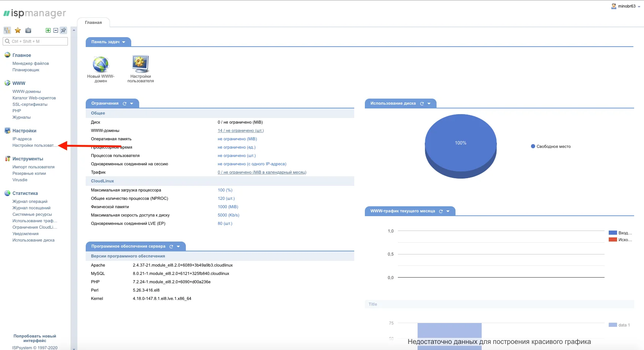Open the Настройки пользователя monitor icon

point(140,64)
